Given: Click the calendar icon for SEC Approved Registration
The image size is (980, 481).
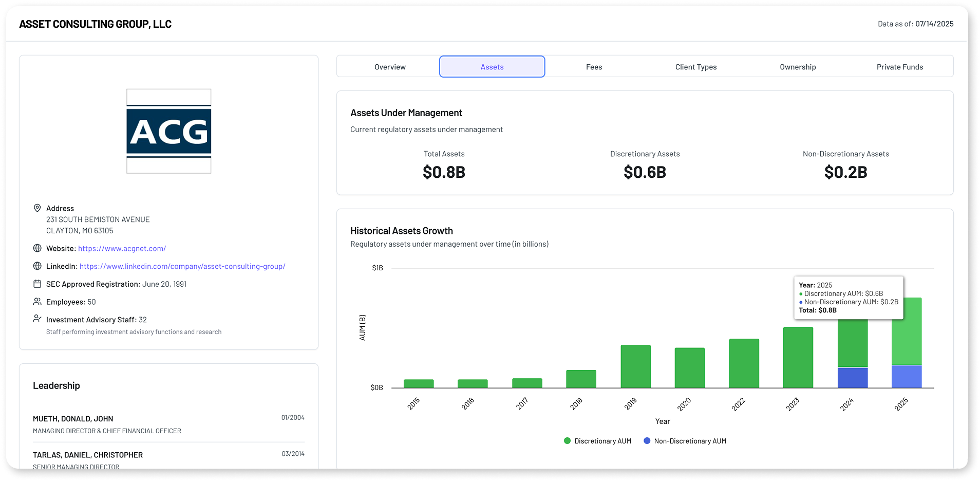Looking at the screenshot, I should [x=37, y=284].
